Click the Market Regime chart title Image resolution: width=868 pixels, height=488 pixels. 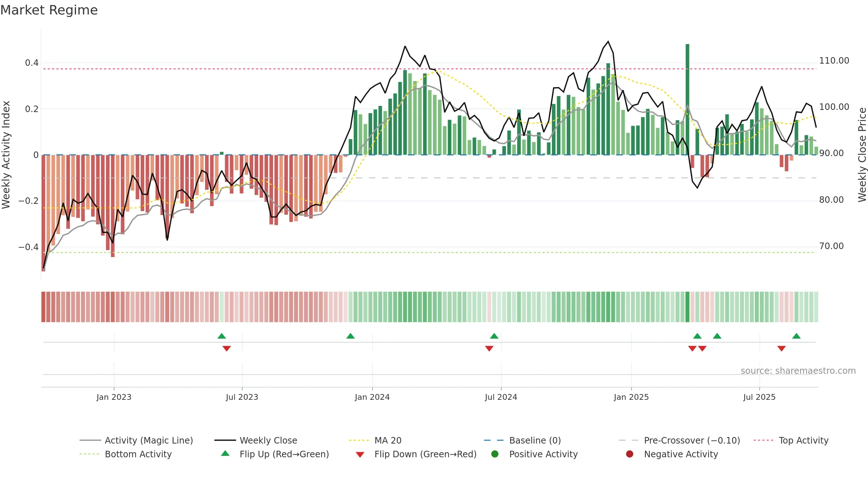coord(49,10)
